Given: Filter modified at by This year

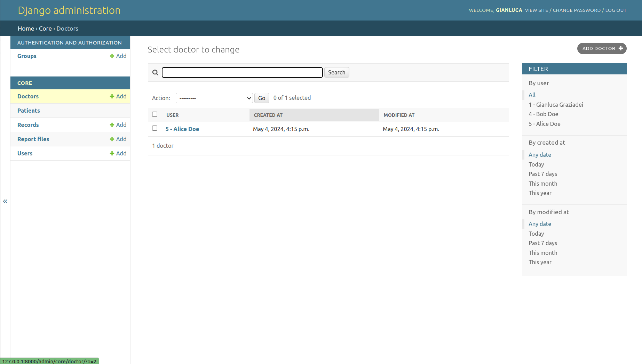Looking at the screenshot, I should (x=540, y=262).
